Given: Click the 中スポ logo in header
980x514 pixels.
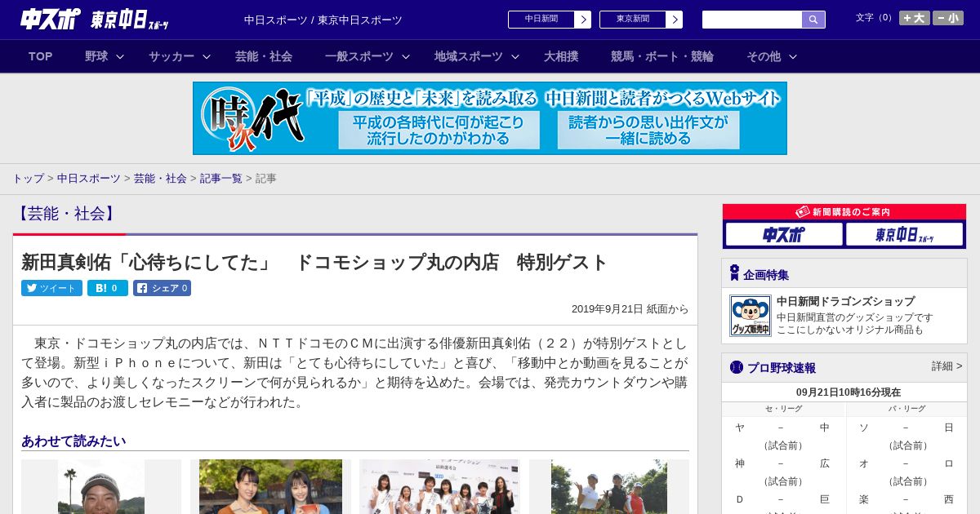Looking at the screenshot, I should pos(51,19).
